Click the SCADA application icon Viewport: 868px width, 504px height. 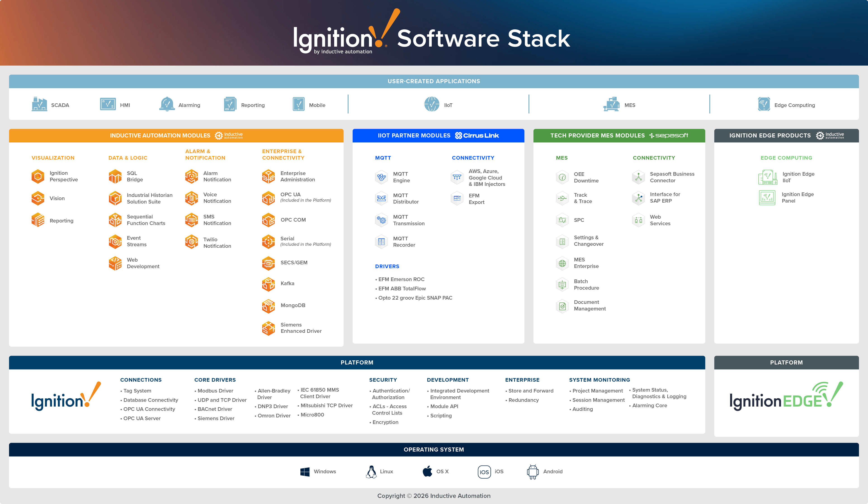39,104
